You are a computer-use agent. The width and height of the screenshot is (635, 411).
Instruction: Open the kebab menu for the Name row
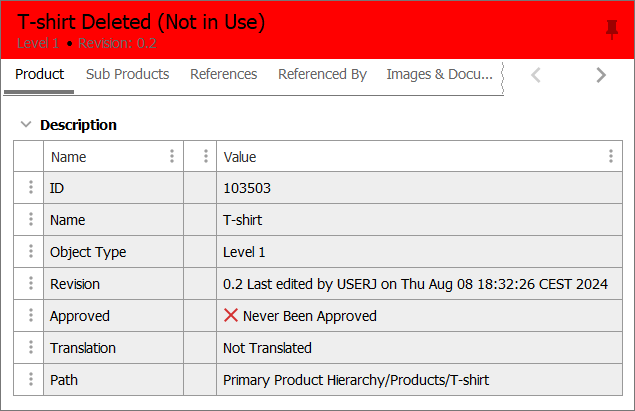coord(31,219)
